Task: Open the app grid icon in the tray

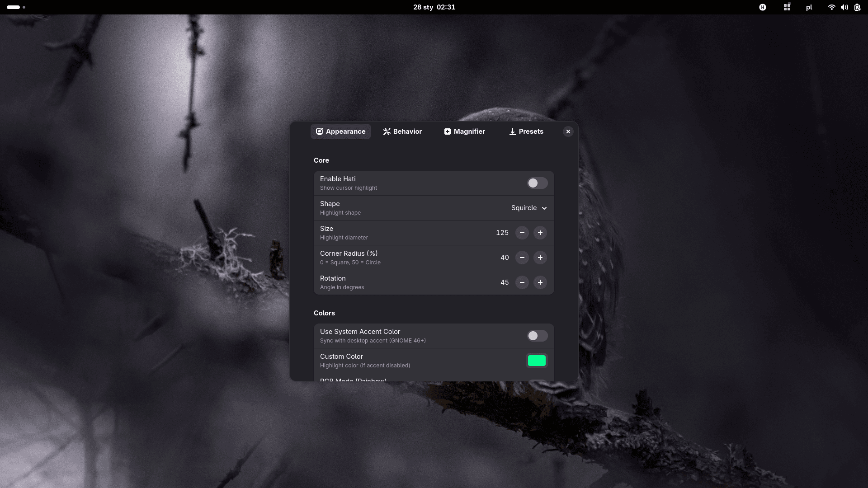Action: pos(787,7)
